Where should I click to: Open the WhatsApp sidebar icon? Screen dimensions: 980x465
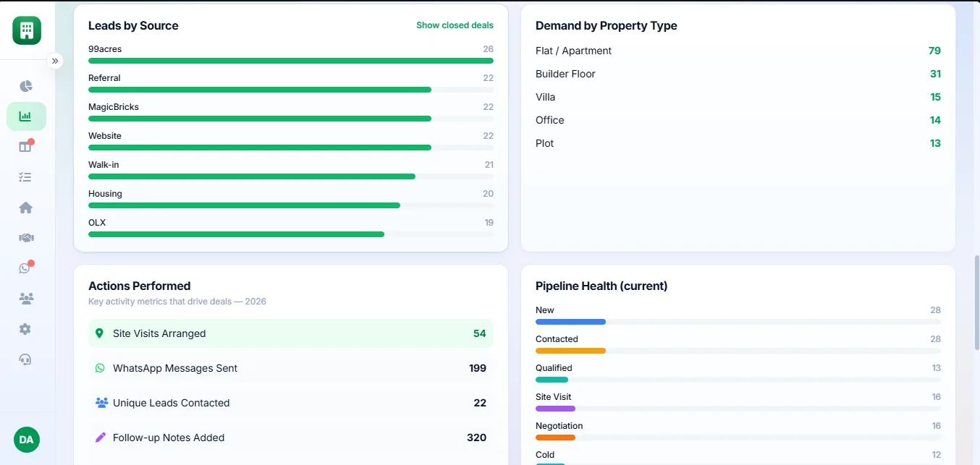coord(26,268)
